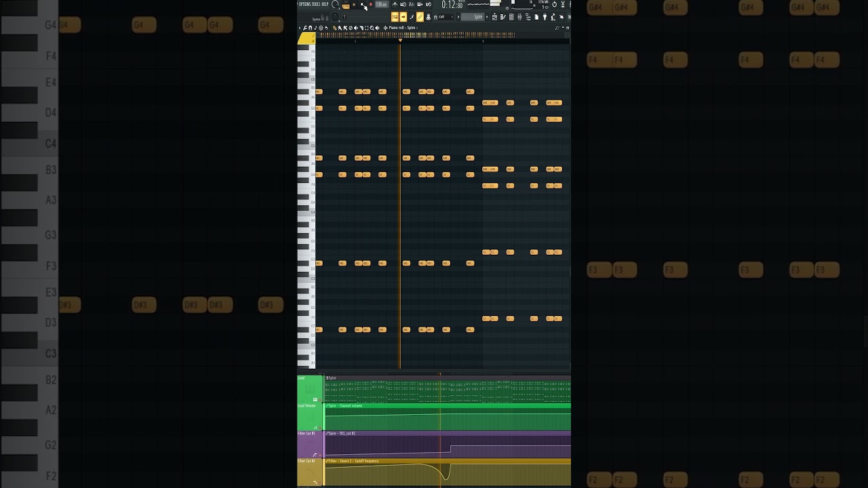Image resolution: width=868 pixels, height=488 pixels.
Task: Open the Mixer window icon
Action: tap(519, 17)
